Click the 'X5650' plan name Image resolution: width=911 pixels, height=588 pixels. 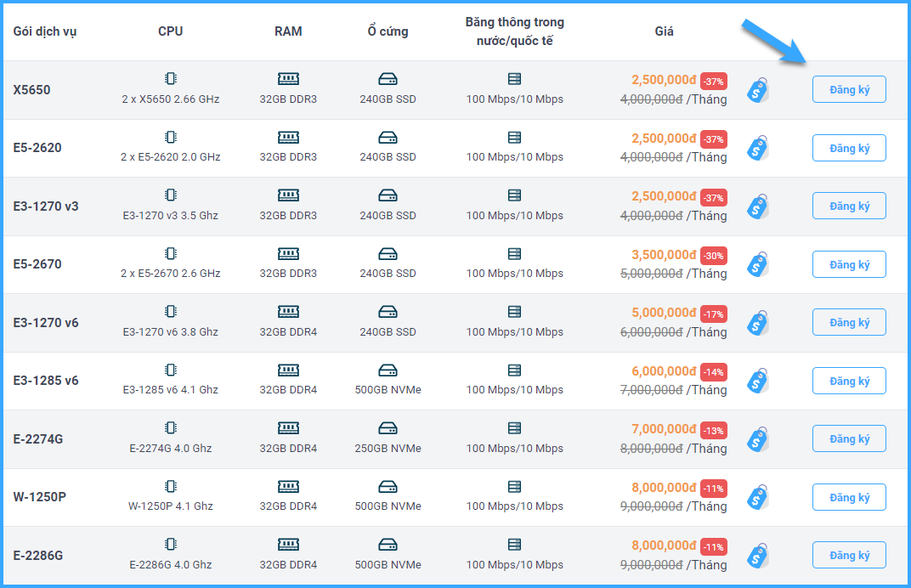point(32,90)
